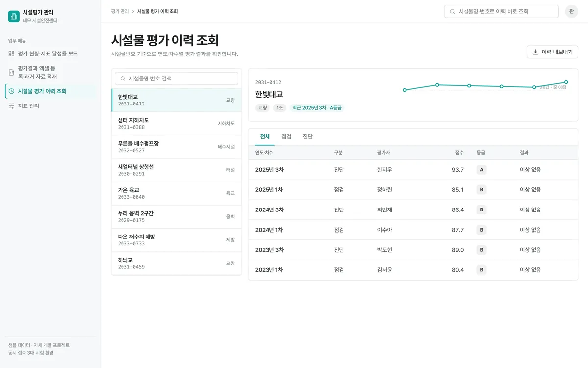Select 새얼터널 상행선 facility

click(x=176, y=170)
